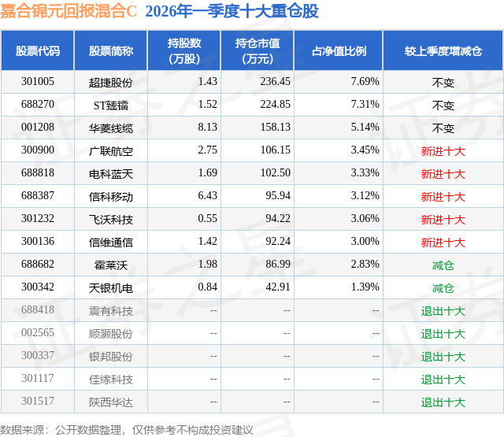Click stock code 301232
The width and height of the screenshot is (504, 437).
point(38,219)
